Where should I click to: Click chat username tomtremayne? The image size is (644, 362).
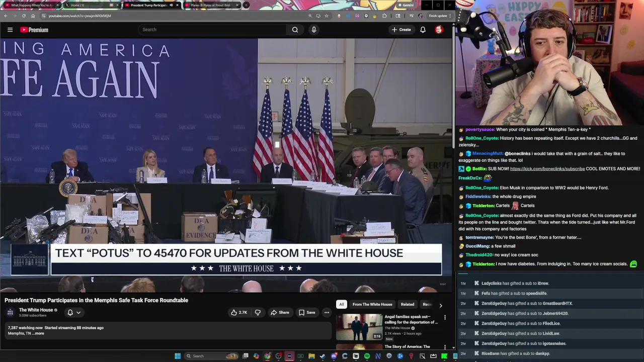coord(479,237)
